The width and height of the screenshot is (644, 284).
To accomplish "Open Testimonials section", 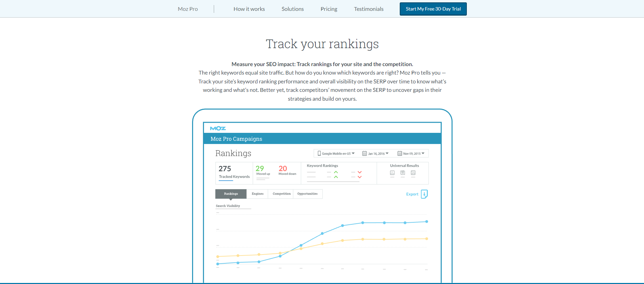I will [369, 9].
